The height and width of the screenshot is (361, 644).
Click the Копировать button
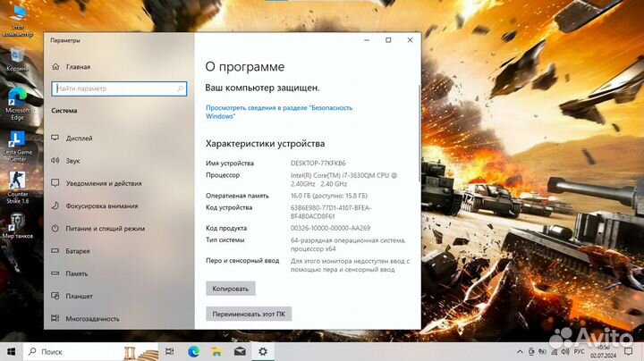point(231,289)
